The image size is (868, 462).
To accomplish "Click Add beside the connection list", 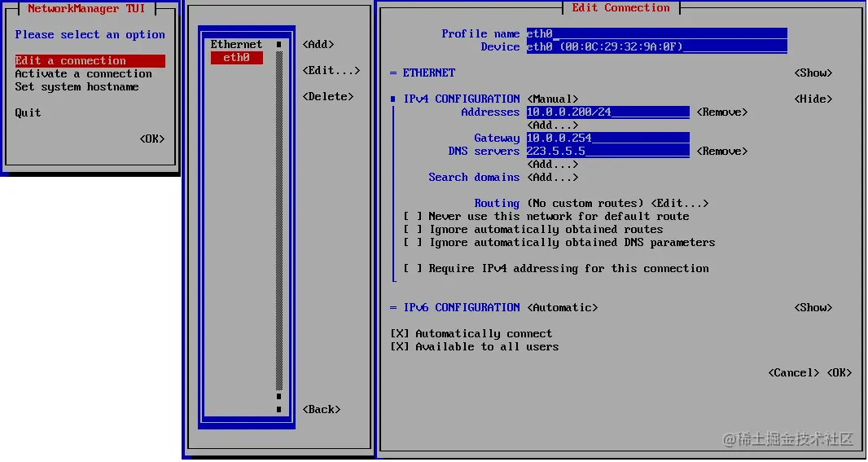I will tap(318, 44).
